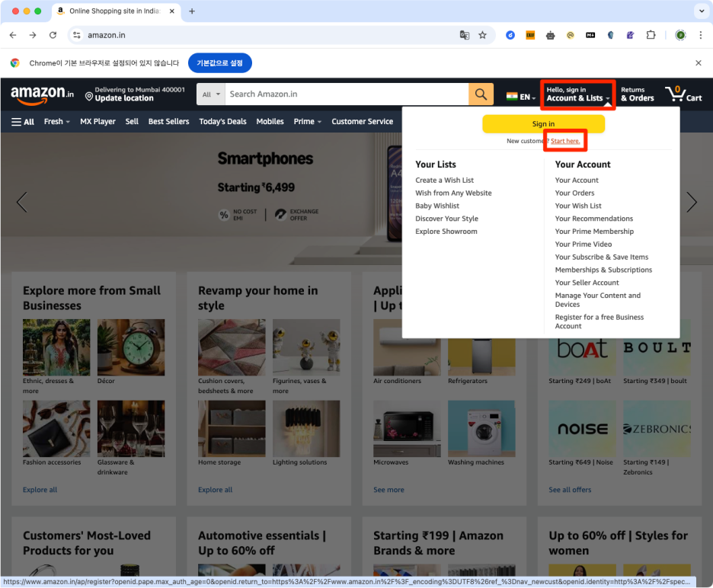Click in the Search Amazon.in field
Viewport: 713px width, 588px height.
347,94
